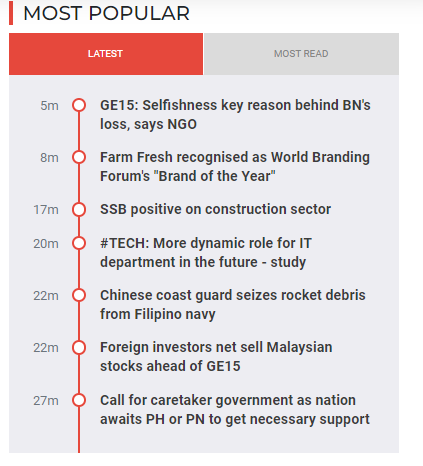Open Call for caretaker government article
Image resolution: width=423 pixels, height=466 pixels.
235,410
